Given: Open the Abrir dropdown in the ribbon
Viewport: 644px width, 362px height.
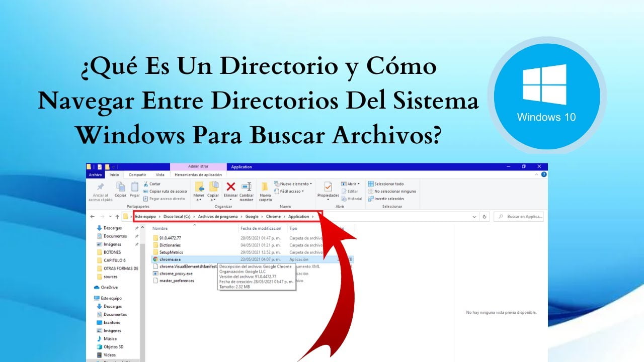Looking at the screenshot, I should (351, 184).
